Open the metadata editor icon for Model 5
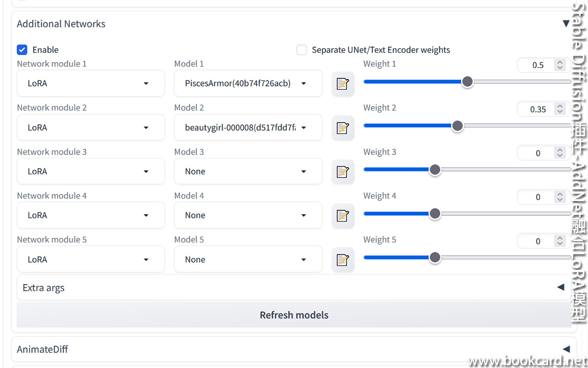This screenshot has width=588, height=368. point(343,259)
